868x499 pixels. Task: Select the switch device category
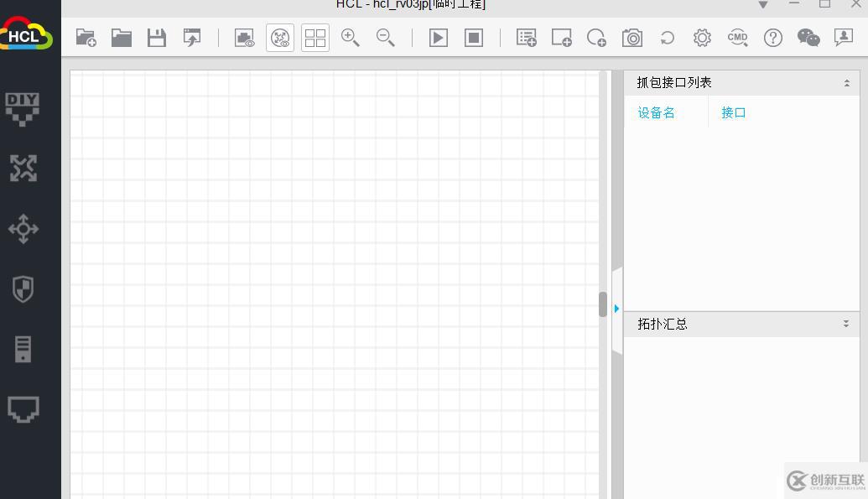pyautogui.click(x=23, y=229)
